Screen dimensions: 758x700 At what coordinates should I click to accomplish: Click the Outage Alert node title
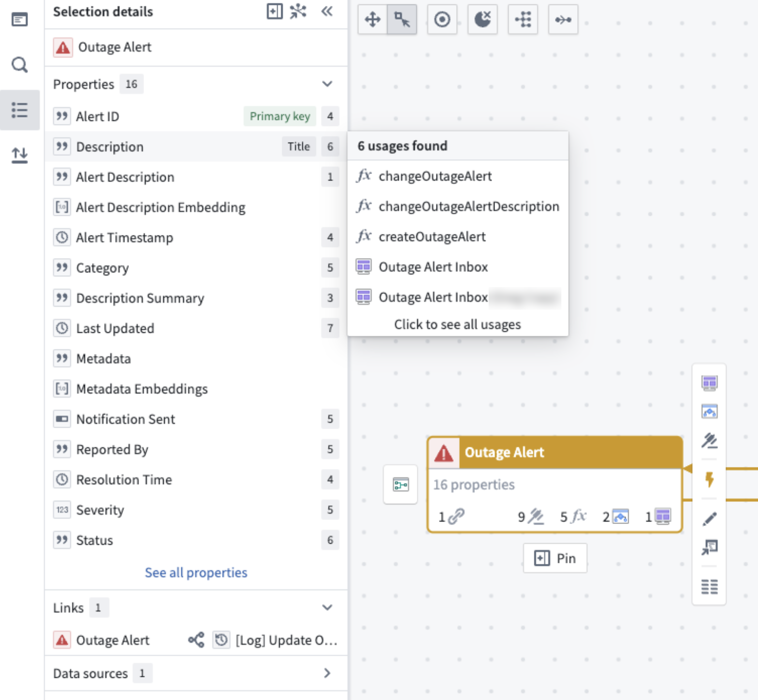point(504,452)
